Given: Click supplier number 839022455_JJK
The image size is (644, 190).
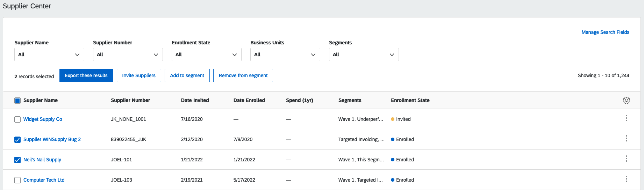Looking at the screenshot, I should (x=128, y=139).
